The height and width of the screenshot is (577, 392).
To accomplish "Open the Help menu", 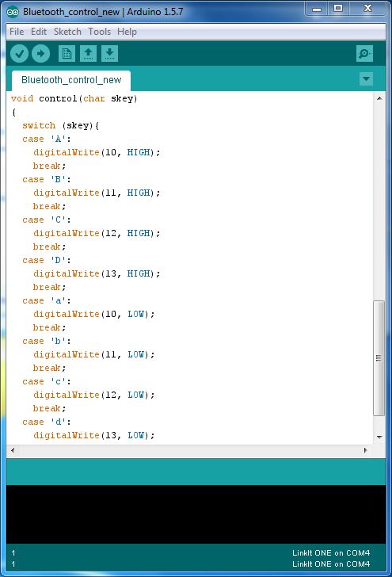I will [x=127, y=32].
